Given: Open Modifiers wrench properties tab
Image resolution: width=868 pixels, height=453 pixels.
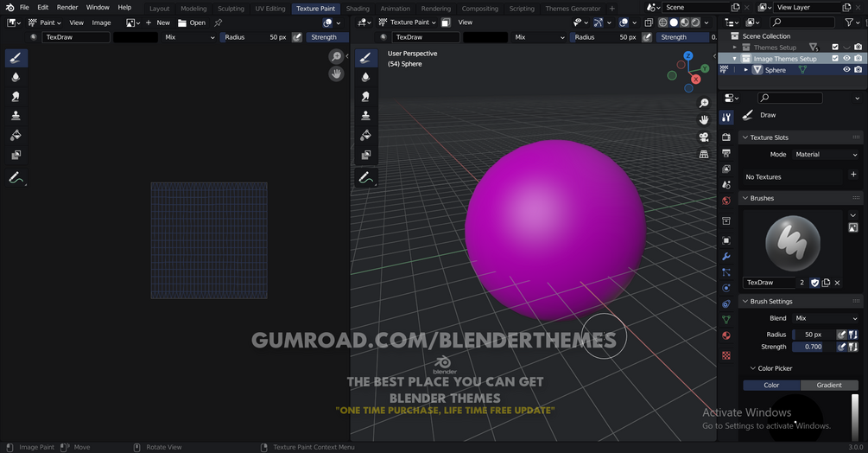Looking at the screenshot, I should click(726, 257).
